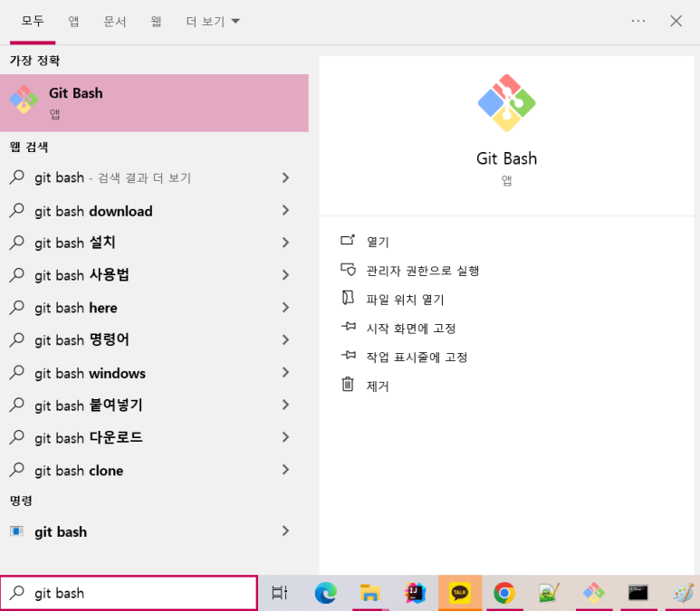Viewport: 700px width, 611px height.
Task: Click the command icon next to bold git bash
Action: coord(16,531)
